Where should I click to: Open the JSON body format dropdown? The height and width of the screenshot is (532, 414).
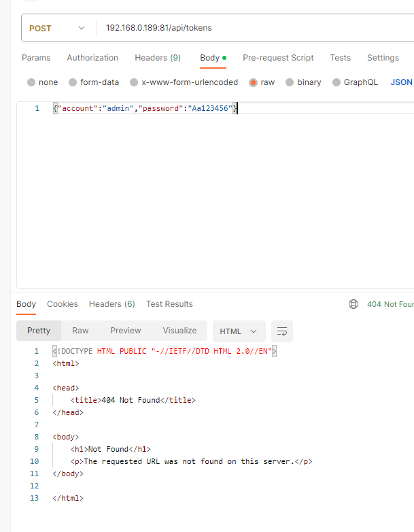pos(401,82)
